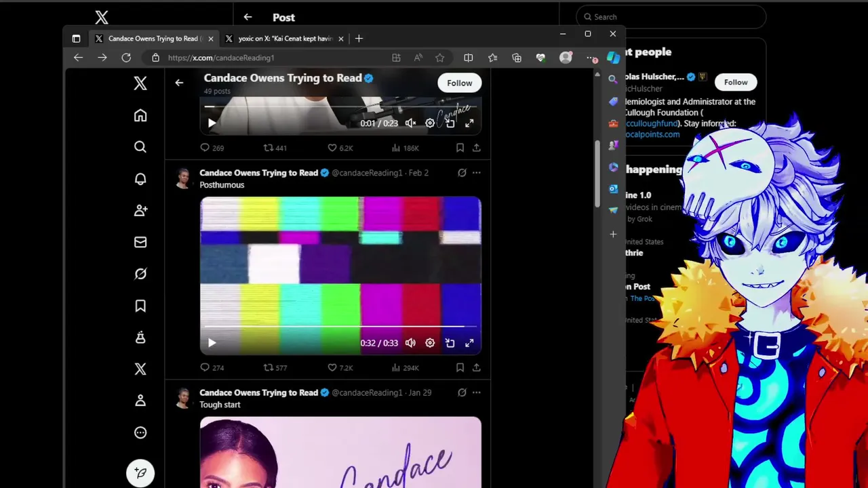
Task: Open the Follow people icon in X sidebar
Action: click(x=140, y=211)
